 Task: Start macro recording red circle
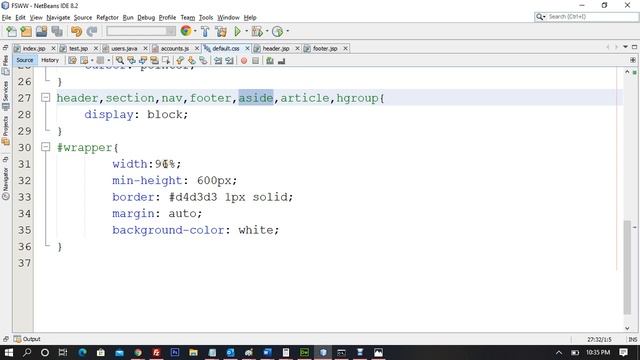pyautogui.click(x=244, y=60)
